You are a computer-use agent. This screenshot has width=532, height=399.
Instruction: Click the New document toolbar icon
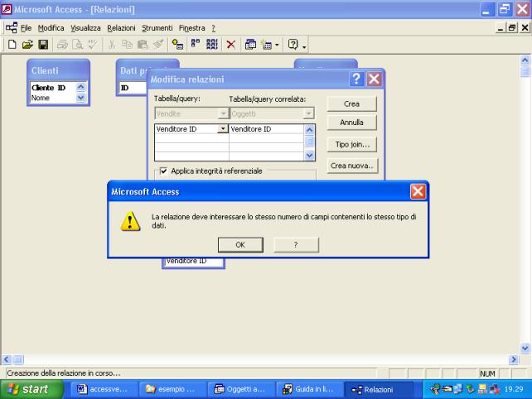pyautogui.click(x=12, y=45)
